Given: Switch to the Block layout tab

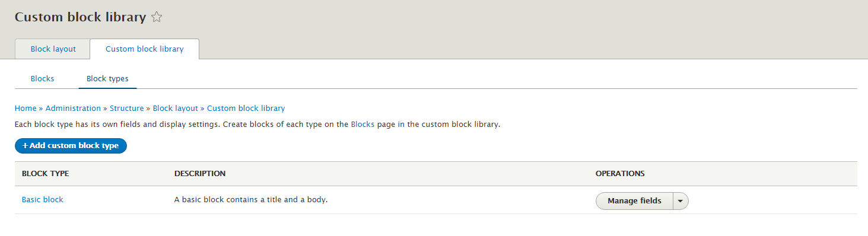Looking at the screenshot, I should tap(53, 49).
